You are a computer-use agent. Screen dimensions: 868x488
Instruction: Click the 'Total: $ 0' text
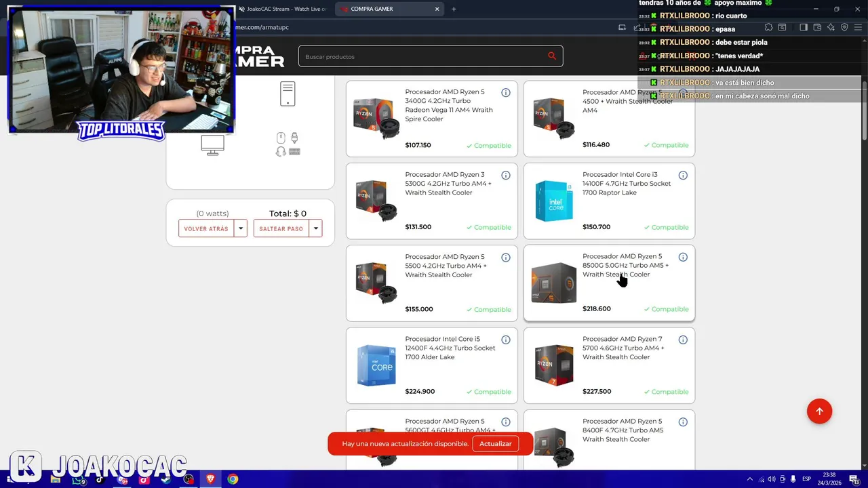(x=288, y=213)
